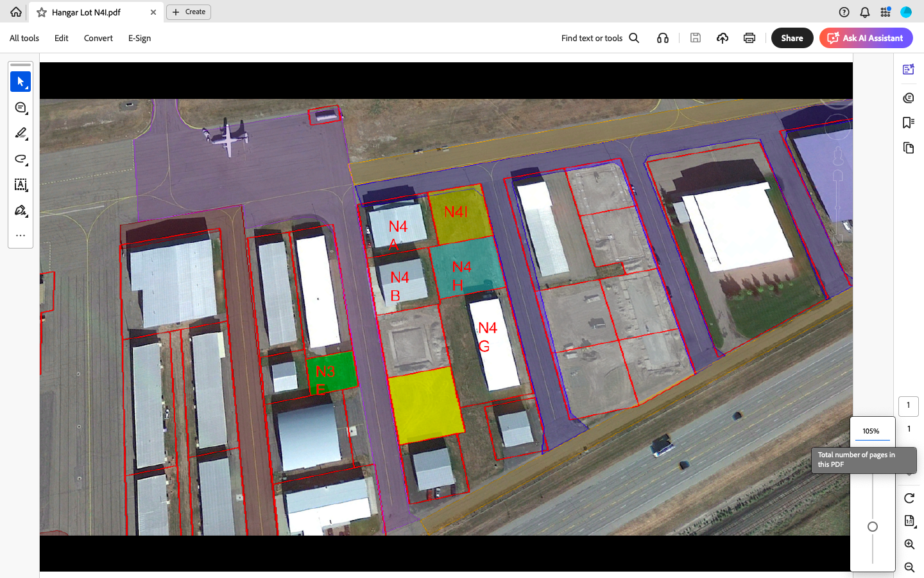Open the Bookmarks panel icon
Screen dimensions: 924x578
[908, 123]
